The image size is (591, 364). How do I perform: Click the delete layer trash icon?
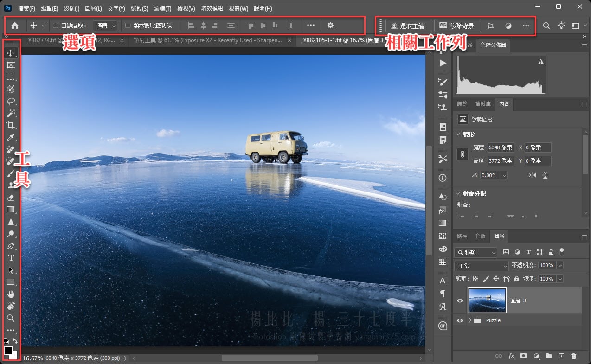pyautogui.click(x=573, y=356)
